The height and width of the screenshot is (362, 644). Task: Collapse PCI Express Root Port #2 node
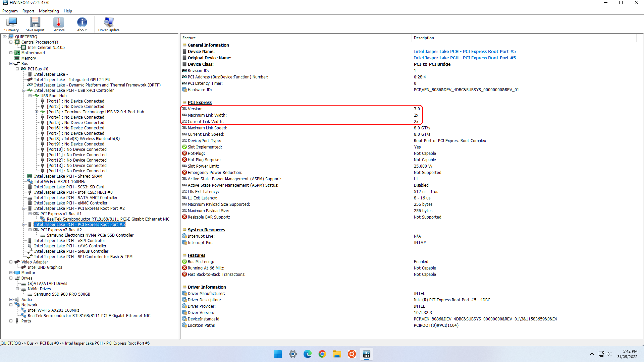tap(24, 208)
